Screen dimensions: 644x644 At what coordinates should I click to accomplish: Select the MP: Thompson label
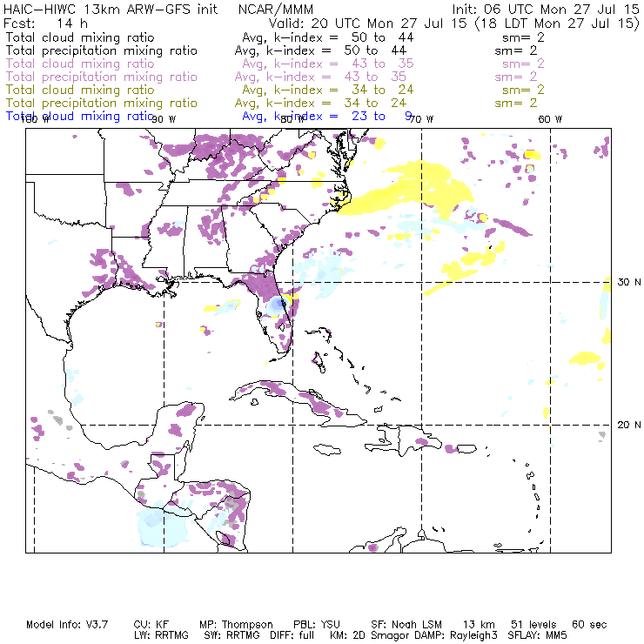pyautogui.click(x=236, y=625)
